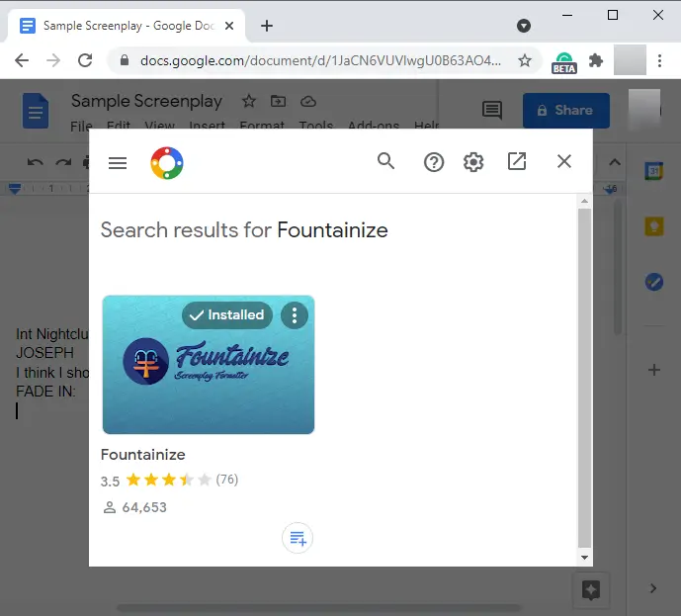Click the left indent marker on the ruler
This screenshot has width=681, height=616.
pyautogui.click(x=15, y=189)
